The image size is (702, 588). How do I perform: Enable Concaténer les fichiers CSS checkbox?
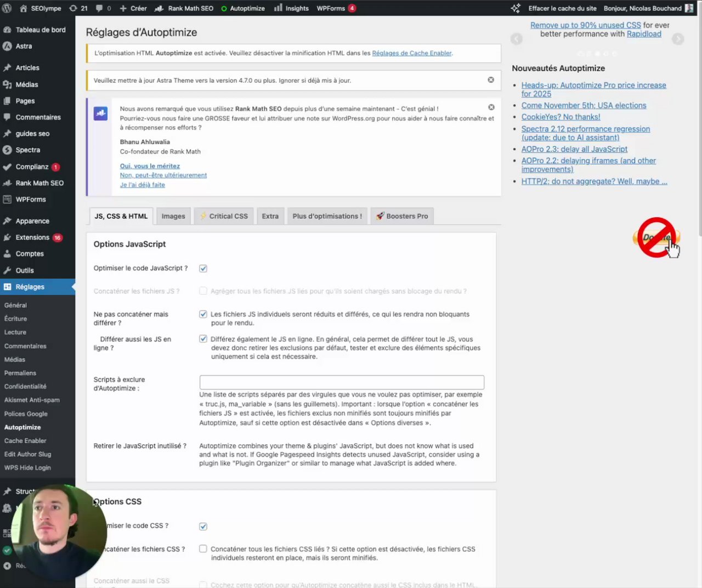pos(203,549)
